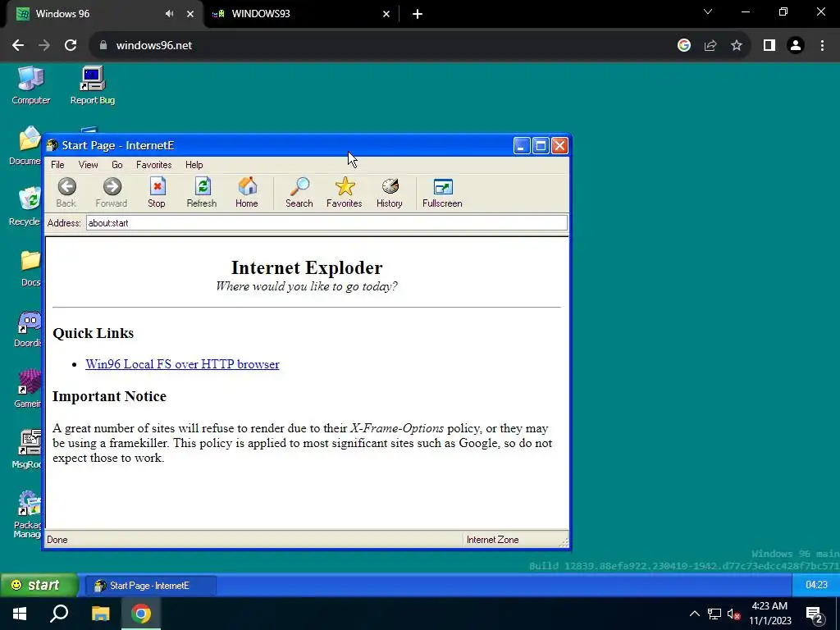Screen dimensions: 840x630
Task: Open the Help menu in InternetE
Action: point(194,165)
